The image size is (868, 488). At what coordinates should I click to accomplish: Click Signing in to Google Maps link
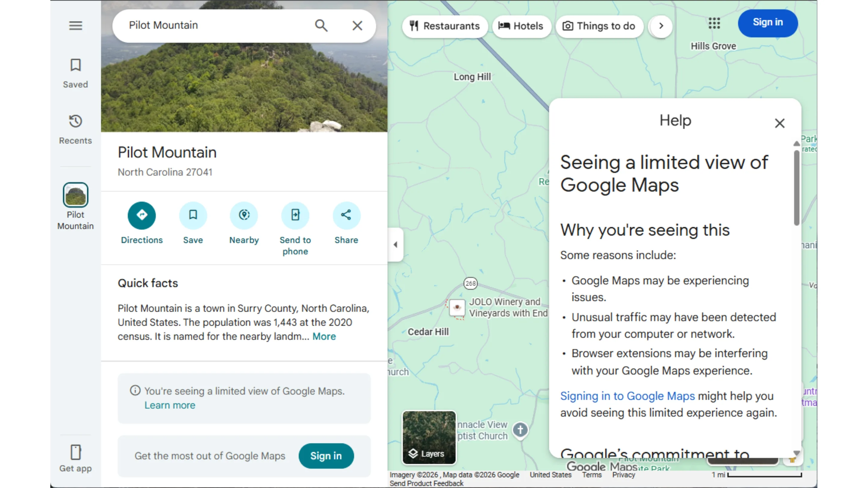click(627, 396)
